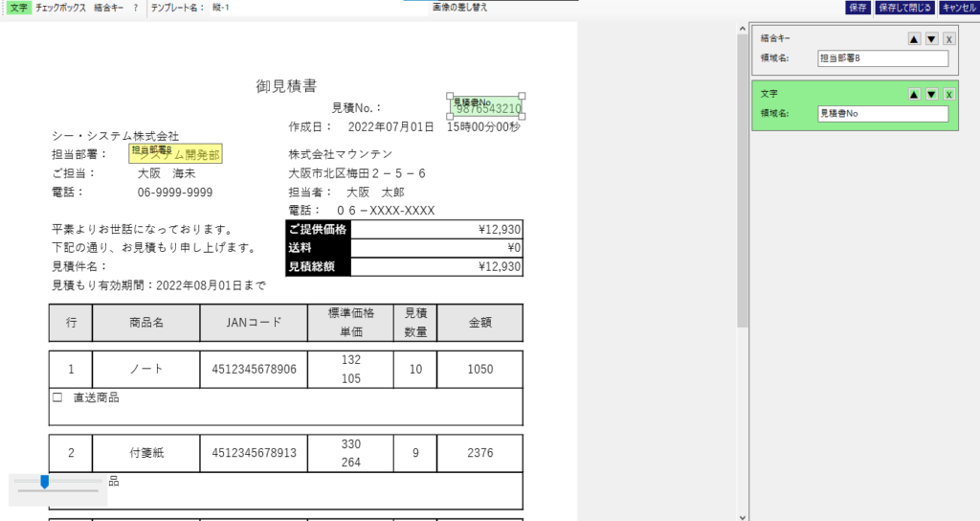Move the 結合キー item up
Image resolution: width=980 pixels, height=521 pixels.
(914, 39)
